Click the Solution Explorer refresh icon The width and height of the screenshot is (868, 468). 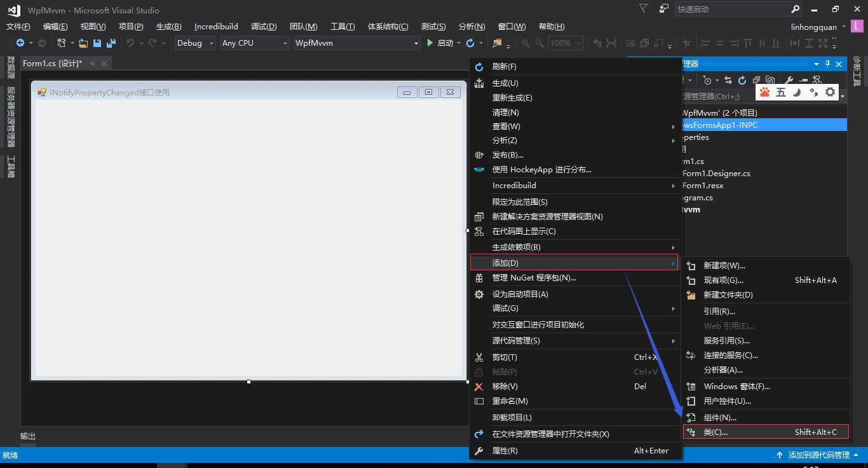click(x=742, y=80)
